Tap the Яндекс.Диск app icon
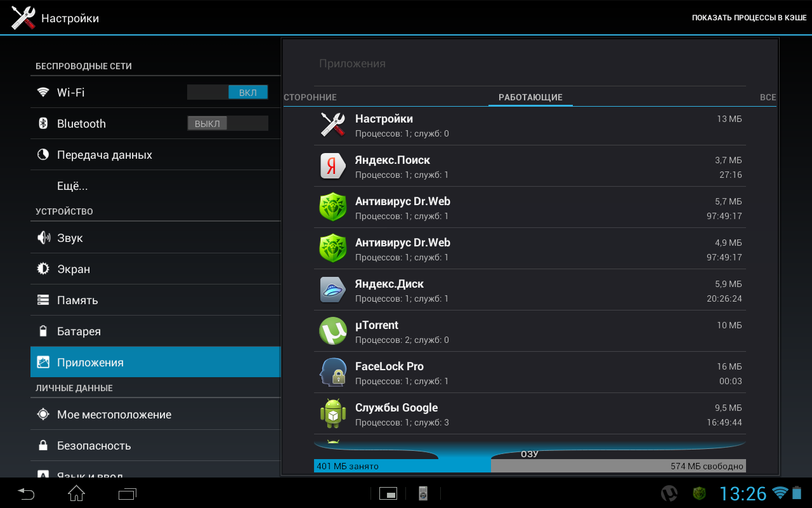The width and height of the screenshot is (812, 508). pyautogui.click(x=332, y=290)
